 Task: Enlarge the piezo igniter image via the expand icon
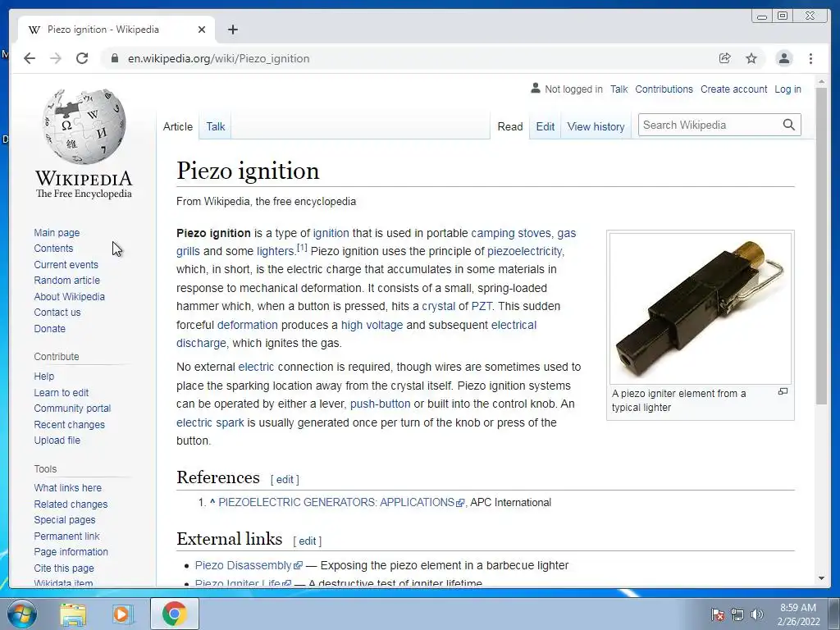[783, 391]
